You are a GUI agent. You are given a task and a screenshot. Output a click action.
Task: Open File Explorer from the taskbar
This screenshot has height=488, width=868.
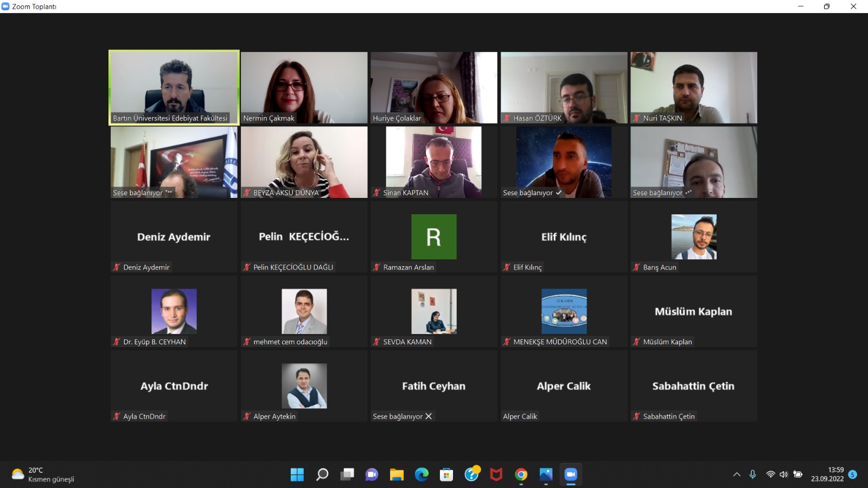point(397,474)
